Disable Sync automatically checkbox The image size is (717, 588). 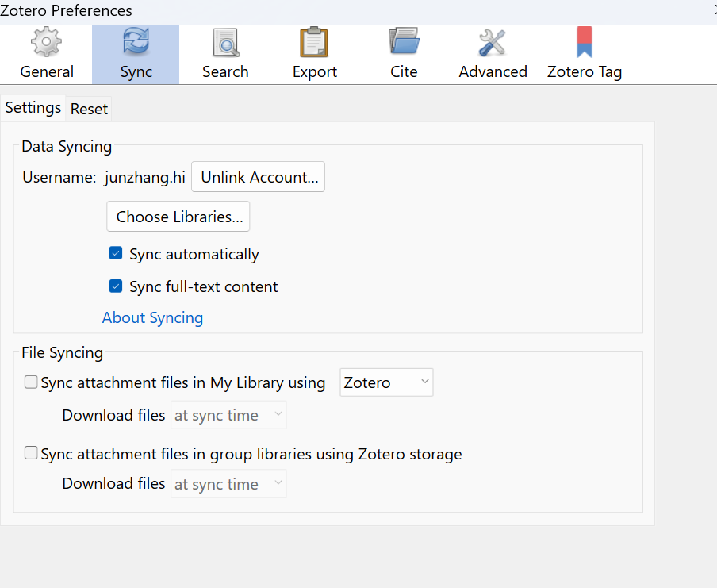pyautogui.click(x=116, y=253)
